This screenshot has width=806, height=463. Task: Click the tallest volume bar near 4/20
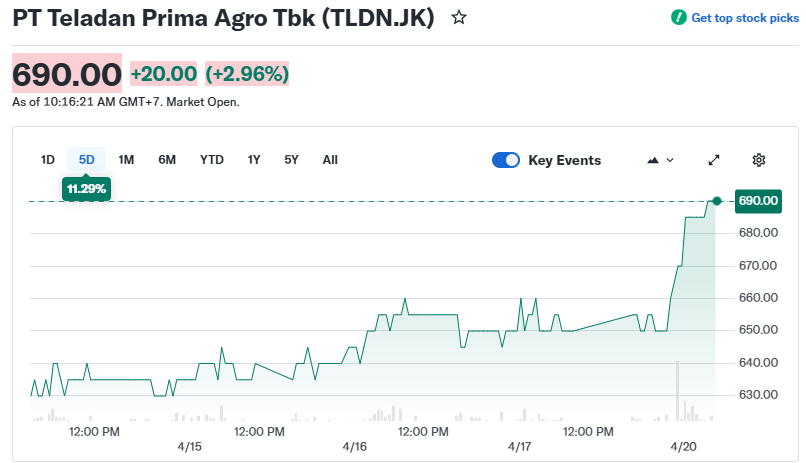point(678,390)
